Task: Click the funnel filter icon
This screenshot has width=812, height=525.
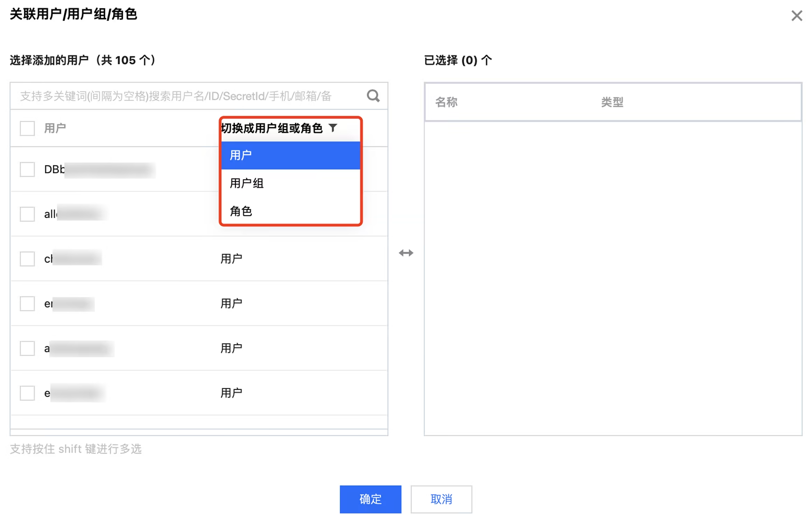Action: [x=333, y=128]
